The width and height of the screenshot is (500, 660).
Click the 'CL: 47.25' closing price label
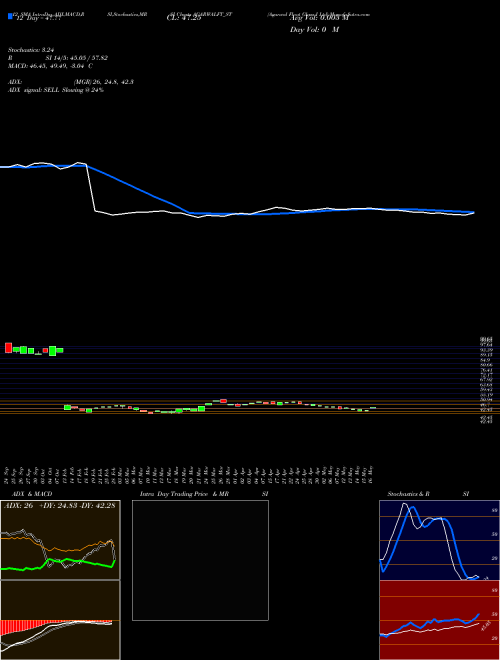coord(184,19)
